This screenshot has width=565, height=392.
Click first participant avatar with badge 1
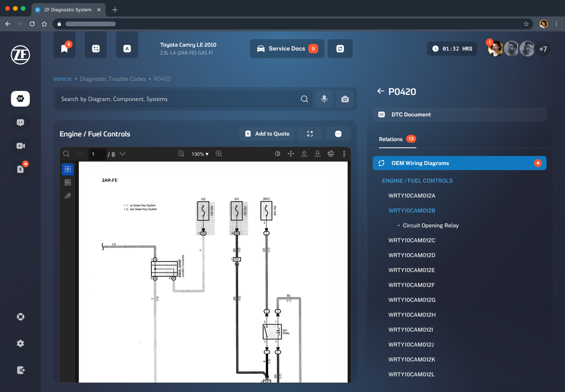point(496,49)
